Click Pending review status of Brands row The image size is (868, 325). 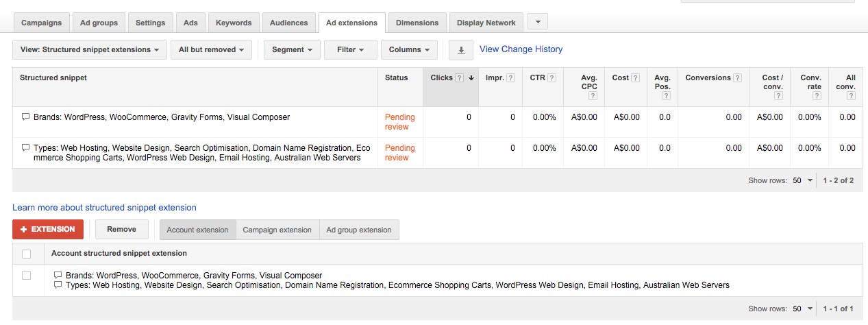click(400, 122)
